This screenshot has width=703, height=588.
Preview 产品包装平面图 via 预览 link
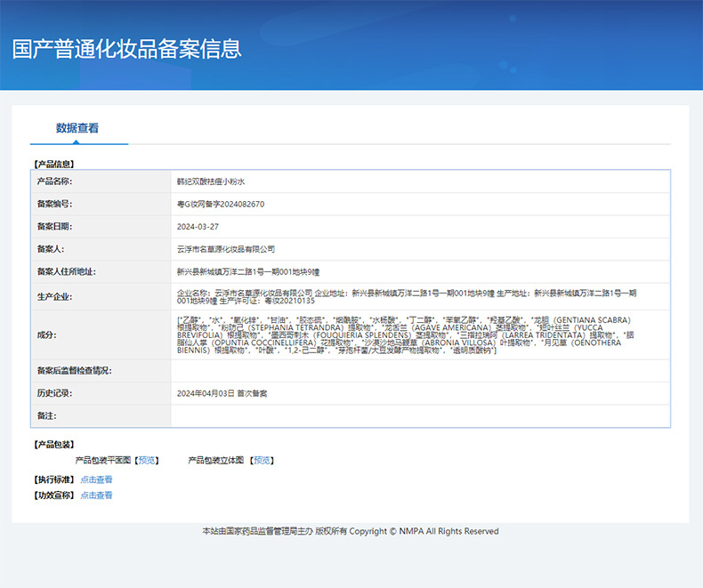point(147,460)
